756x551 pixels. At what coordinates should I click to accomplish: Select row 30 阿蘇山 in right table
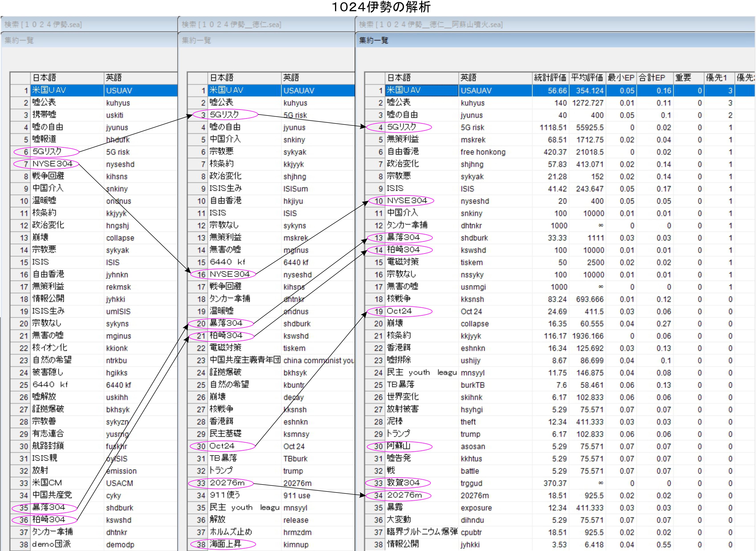(399, 446)
